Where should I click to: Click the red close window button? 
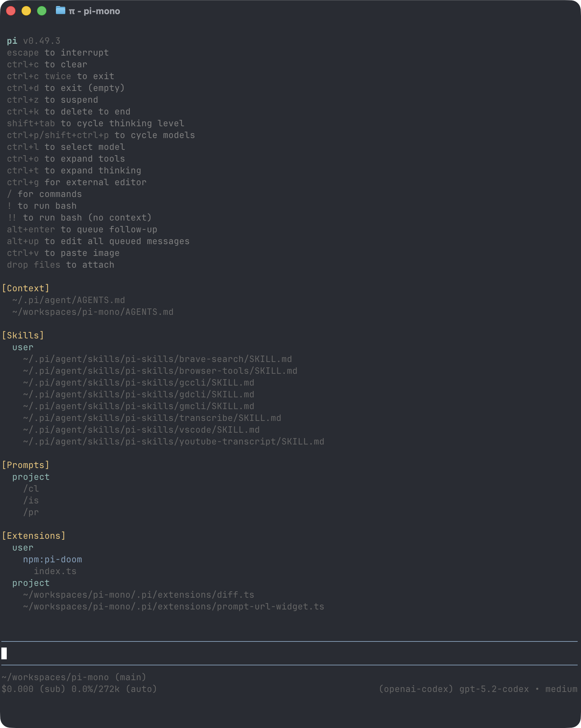[11, 11]
